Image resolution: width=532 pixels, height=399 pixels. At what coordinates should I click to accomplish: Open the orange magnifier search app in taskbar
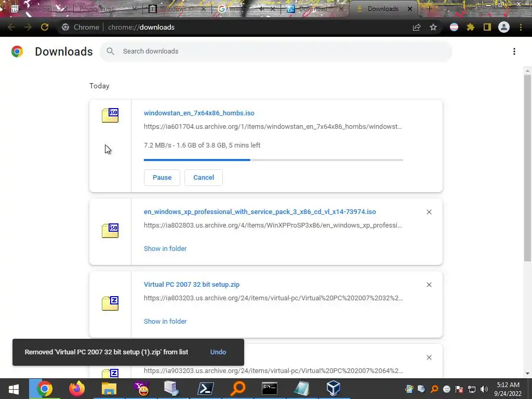238,389
